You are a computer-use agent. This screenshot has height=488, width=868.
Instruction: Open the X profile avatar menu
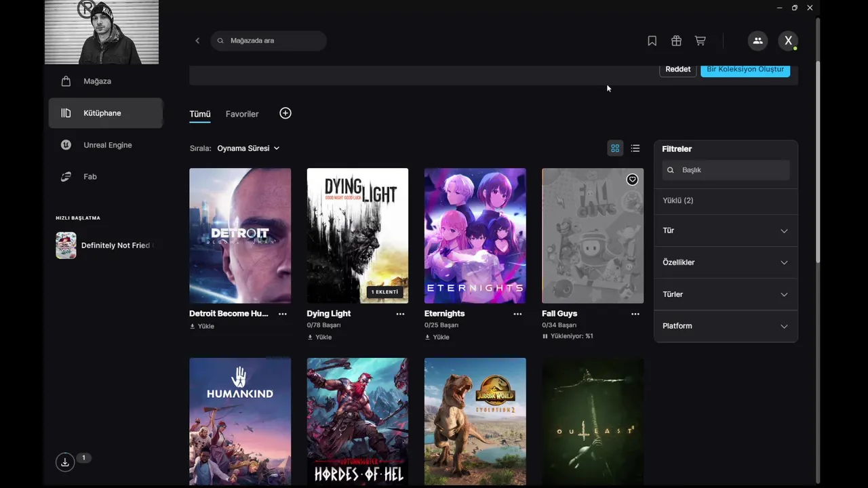coord(788,41)
